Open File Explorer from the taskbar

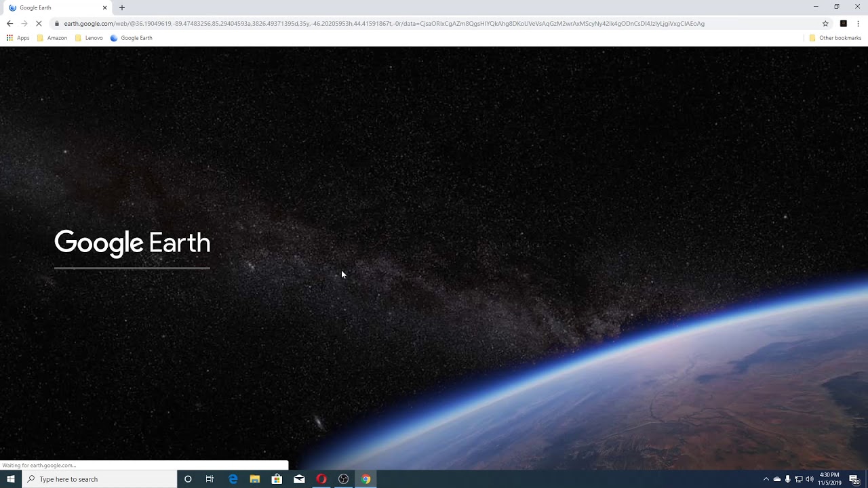point(255,479)
